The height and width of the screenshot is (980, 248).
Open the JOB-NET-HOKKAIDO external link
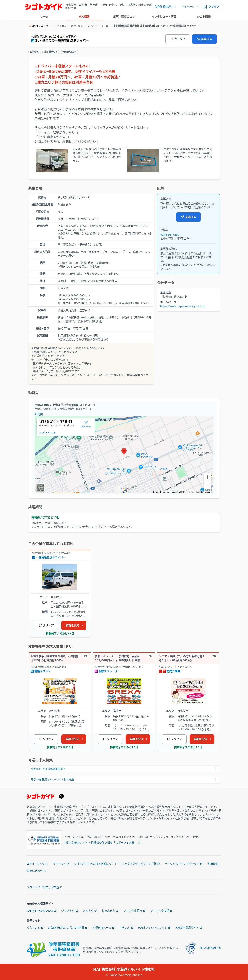pyautogui.click(x=41, y=911)
